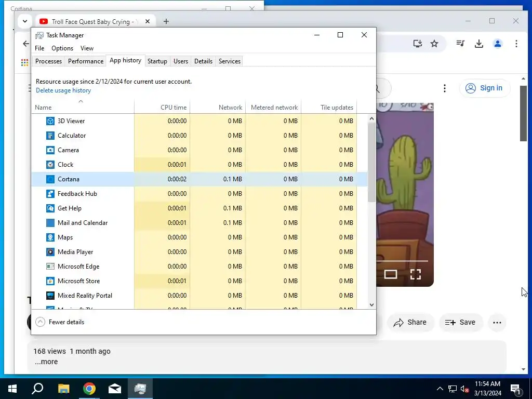Click the muted volume tray icon
The width and height of the screenshot is (532, 399).
465,389
